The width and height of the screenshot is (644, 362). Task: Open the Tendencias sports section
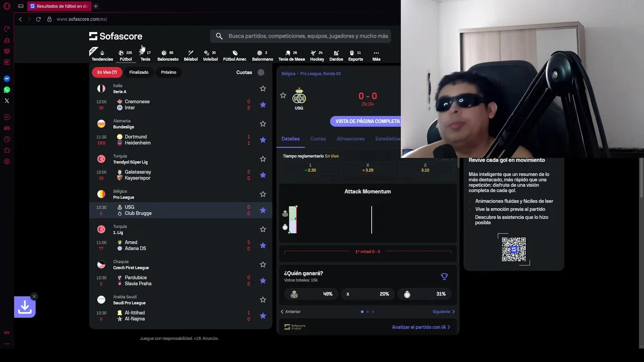(102, 55)
